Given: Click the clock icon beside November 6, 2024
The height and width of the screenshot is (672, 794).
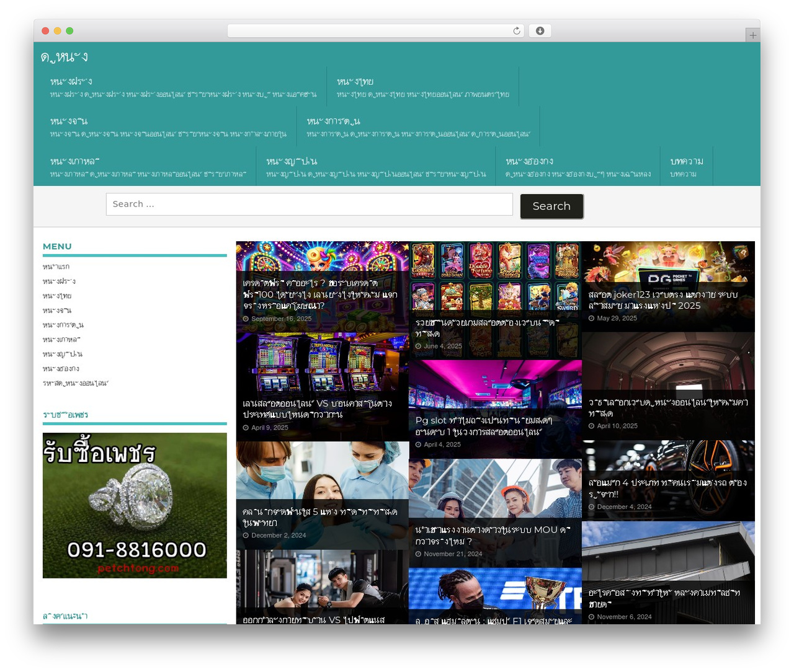Looking at the screenshot, I should tap(591, 617).
